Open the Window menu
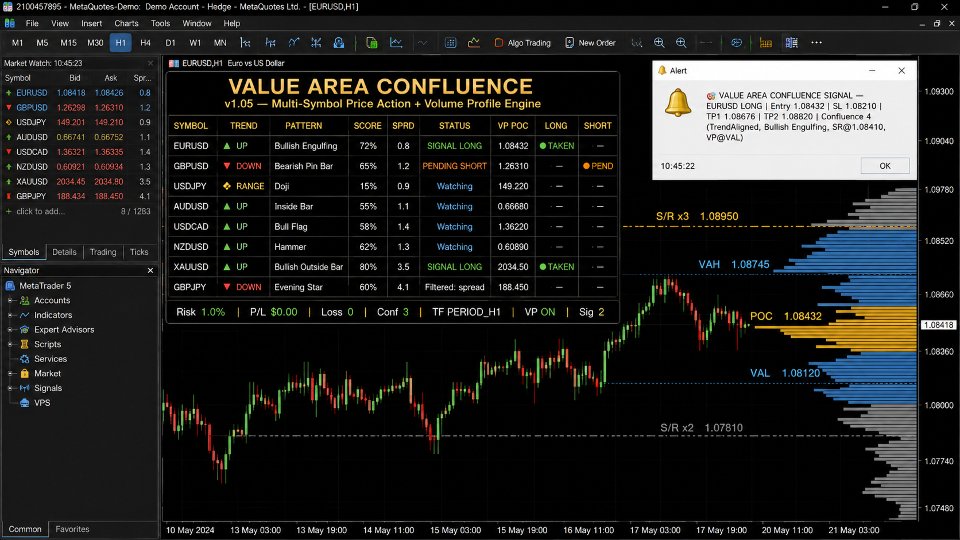The height and width of the screenshot is (540, 960). pyautogui.click(x=197, y=23)
